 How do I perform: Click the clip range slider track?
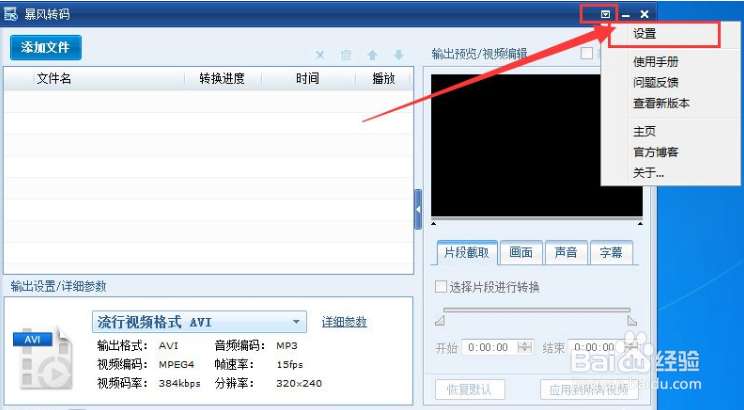pos(537,310)
